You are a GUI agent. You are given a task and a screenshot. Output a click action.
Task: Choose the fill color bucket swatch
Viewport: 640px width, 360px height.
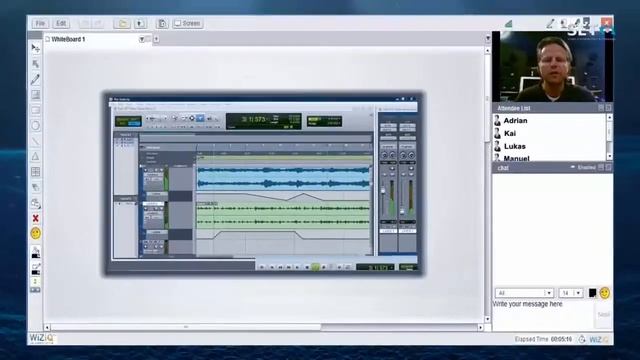[36, 252]
